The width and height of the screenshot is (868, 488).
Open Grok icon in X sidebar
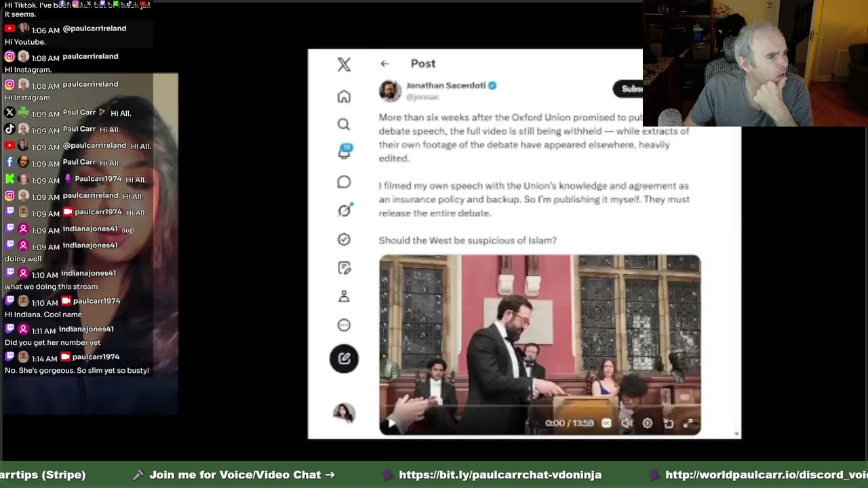[344, 211]
